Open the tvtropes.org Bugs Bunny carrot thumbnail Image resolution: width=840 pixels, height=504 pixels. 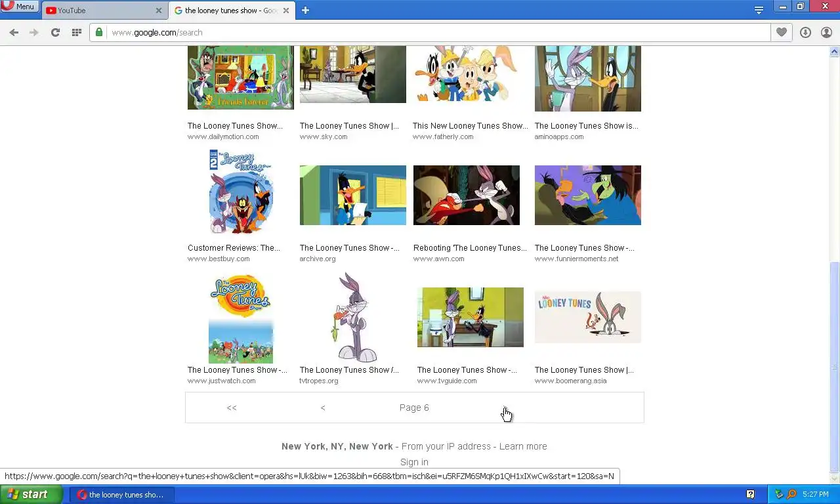(x=353, y=318)
